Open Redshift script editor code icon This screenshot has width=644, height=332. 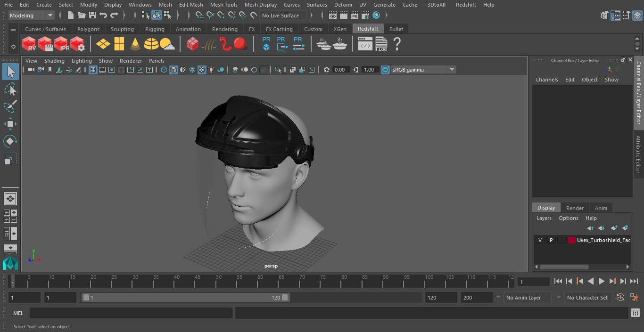[365, 44]
